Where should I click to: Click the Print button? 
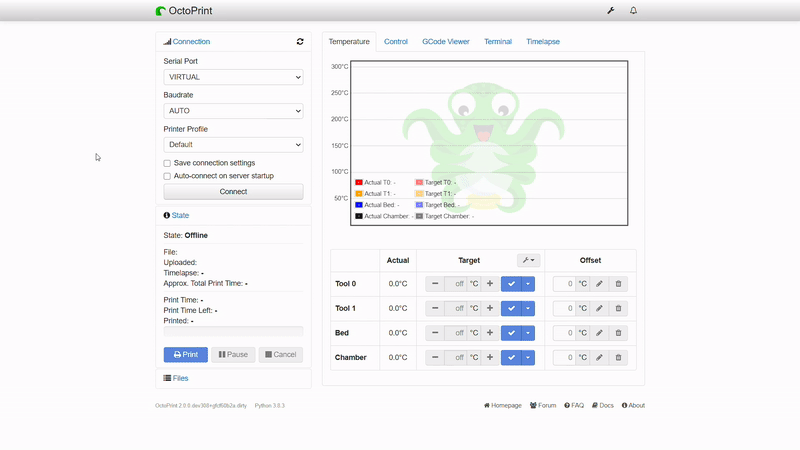[186, 355]
